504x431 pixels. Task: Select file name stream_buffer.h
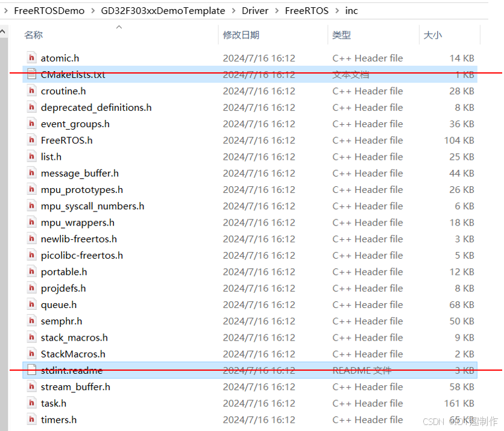[75, 387]
